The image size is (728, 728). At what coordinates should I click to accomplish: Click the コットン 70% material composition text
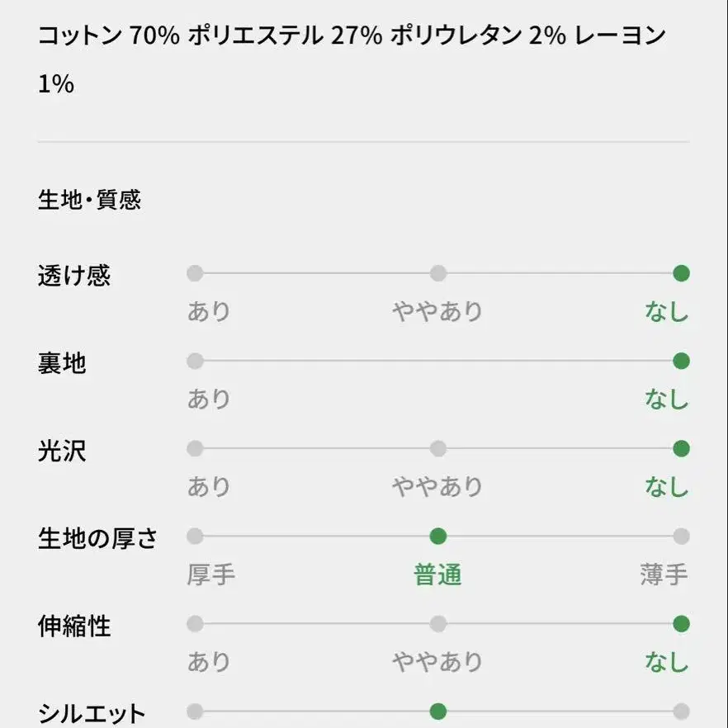pyautogui.click(x=107, y=36)
